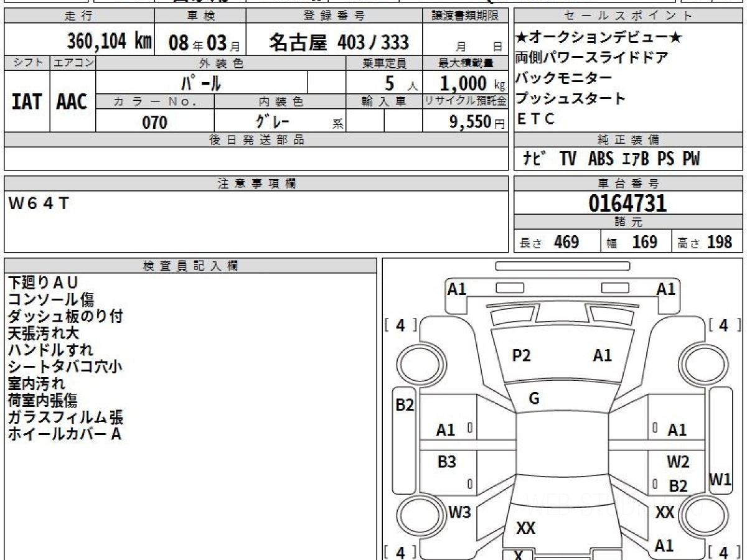
Task: Select max load 1,000 kg
Action: [x=472, y=83]
